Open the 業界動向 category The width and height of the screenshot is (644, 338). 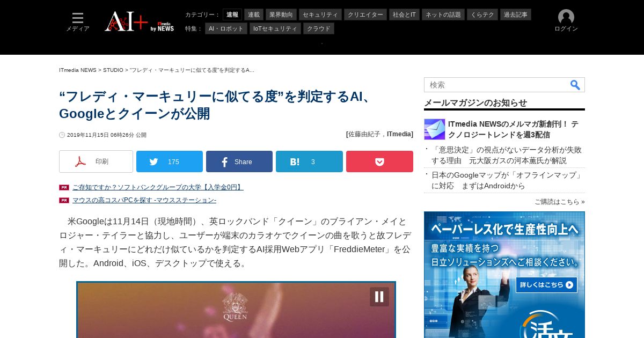point(281,14)
